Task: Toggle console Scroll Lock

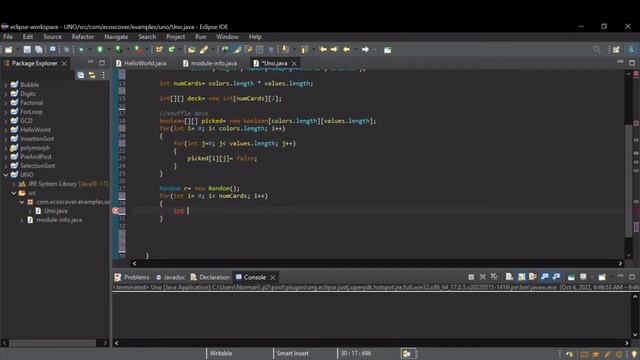Action: [x=521, y=277]
